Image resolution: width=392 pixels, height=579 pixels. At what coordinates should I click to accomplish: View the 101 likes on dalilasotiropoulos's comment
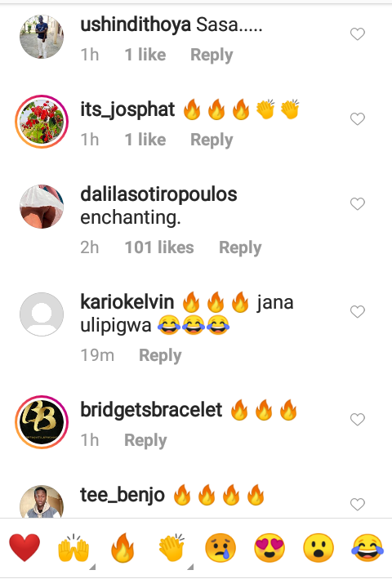point(159,247)
